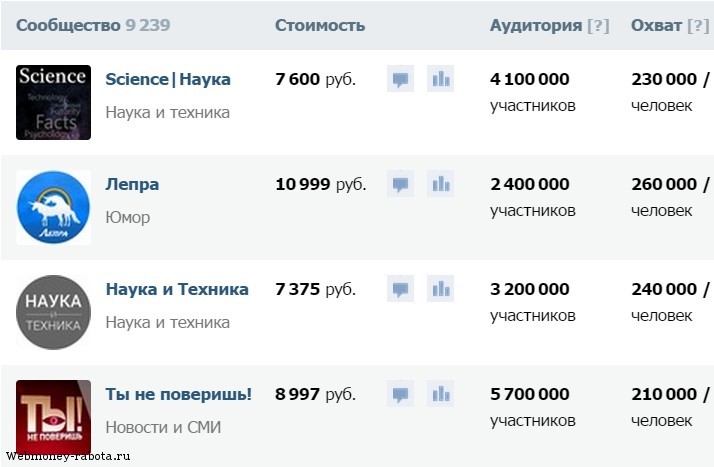The height and width of the screenshot is (467, 714).
Task: Open the Ты не поверишь! community link
Action: (x=178, y=394)
